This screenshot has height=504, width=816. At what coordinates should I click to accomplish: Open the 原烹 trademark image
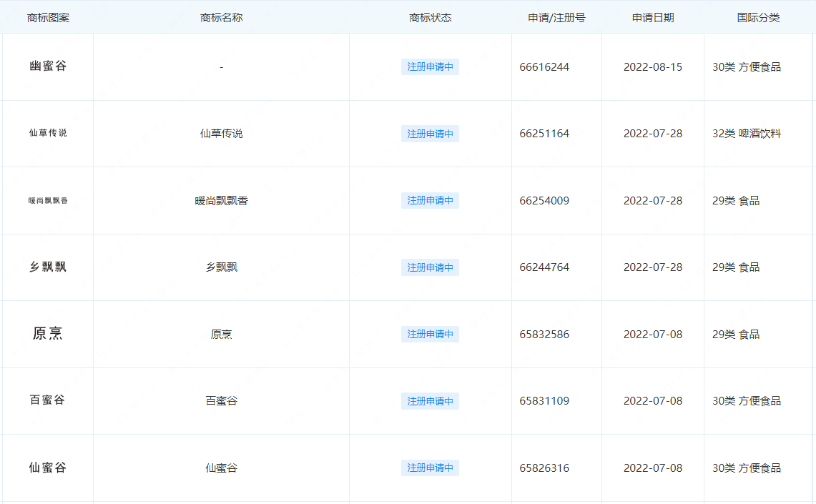48,333
